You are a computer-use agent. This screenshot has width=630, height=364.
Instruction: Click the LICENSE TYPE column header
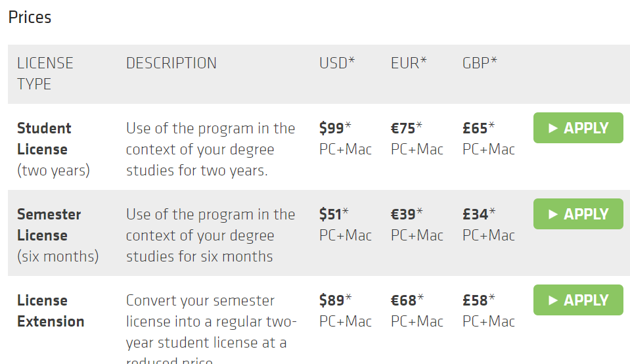[45, 74]
